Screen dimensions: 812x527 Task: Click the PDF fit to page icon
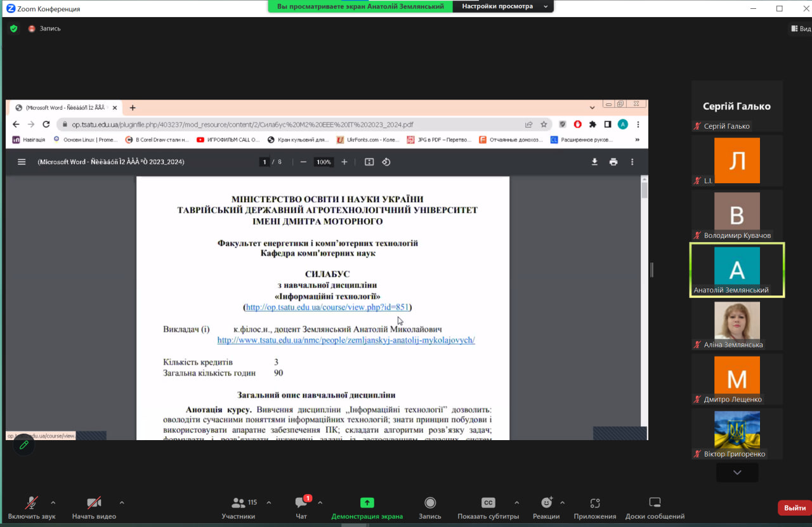click(x=369, y=162)
